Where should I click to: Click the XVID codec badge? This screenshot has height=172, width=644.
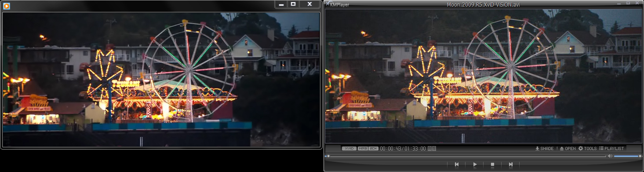pyautogui.click(x=349, y=149)
